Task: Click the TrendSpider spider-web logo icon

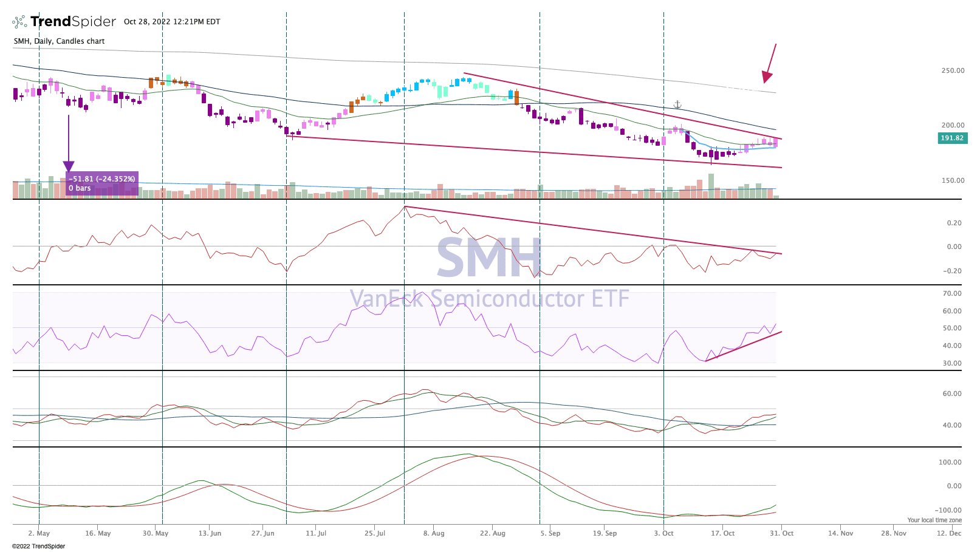Action: pyautogui.click(x=19, y=22)
